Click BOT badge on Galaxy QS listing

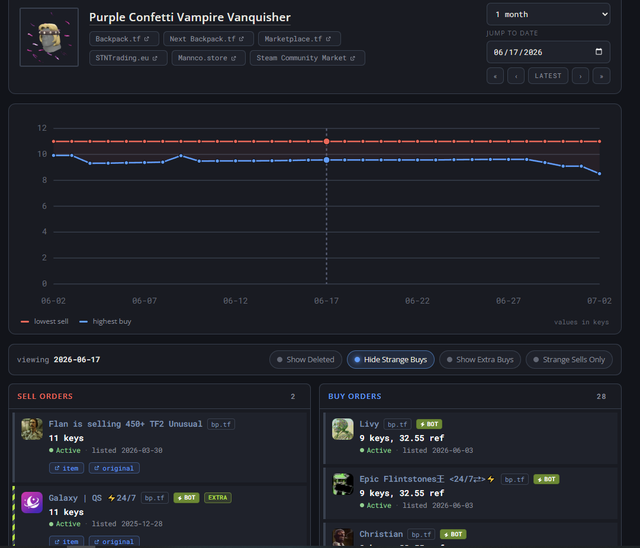click(186, 498)
